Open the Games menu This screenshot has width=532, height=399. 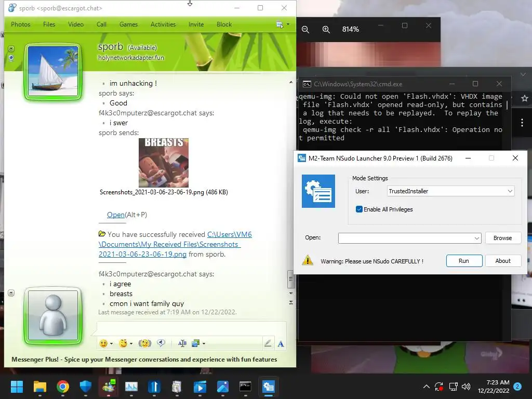[x=129, y=24]
